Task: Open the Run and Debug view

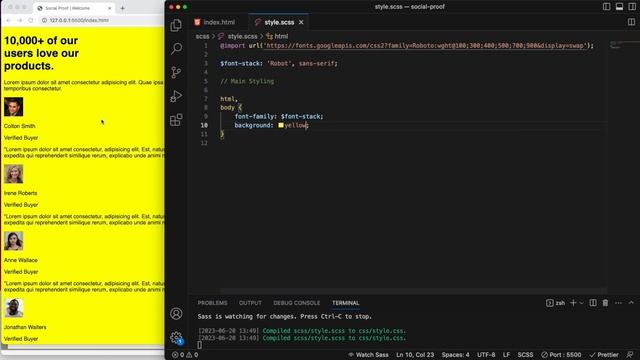Action: coord(176,96)
